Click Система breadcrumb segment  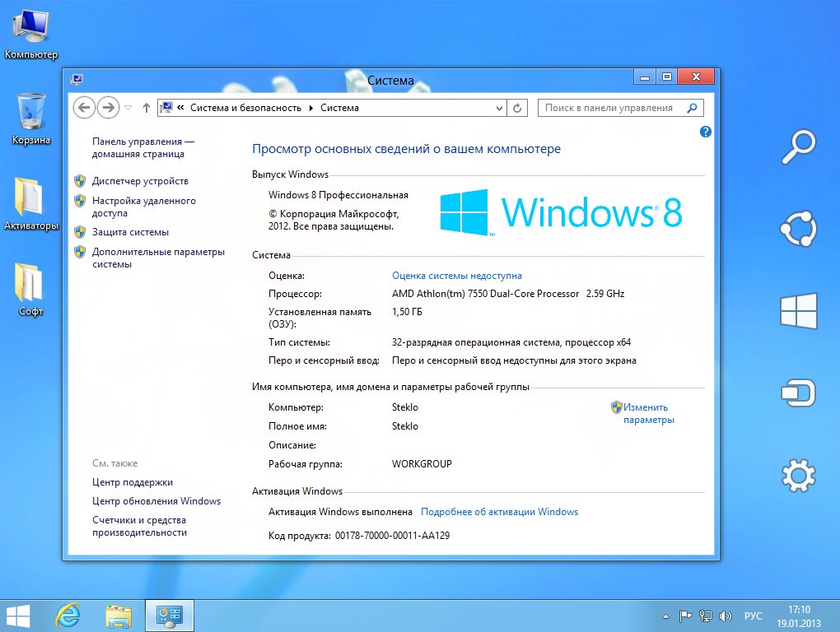coord(339,108)
